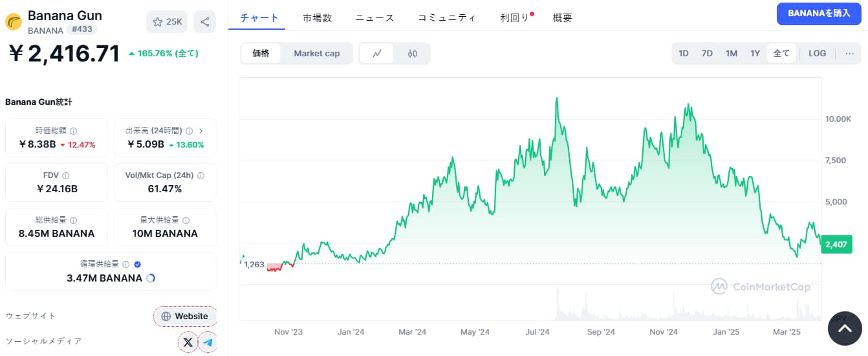This screenshot has width=868, height=356.
Task: Click the #433 rank badge
Action: click(82, 29)
